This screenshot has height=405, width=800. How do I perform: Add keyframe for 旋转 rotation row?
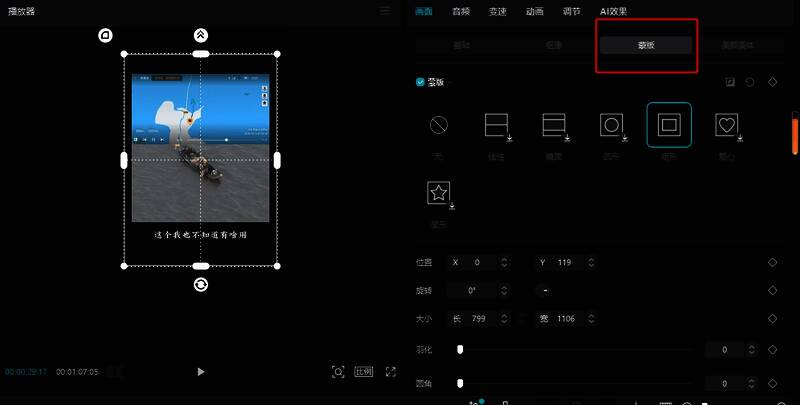772,290
